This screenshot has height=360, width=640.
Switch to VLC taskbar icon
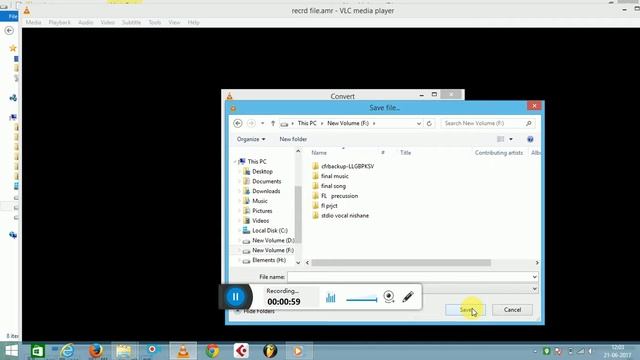pyautogui.click(x=183, y=351)
